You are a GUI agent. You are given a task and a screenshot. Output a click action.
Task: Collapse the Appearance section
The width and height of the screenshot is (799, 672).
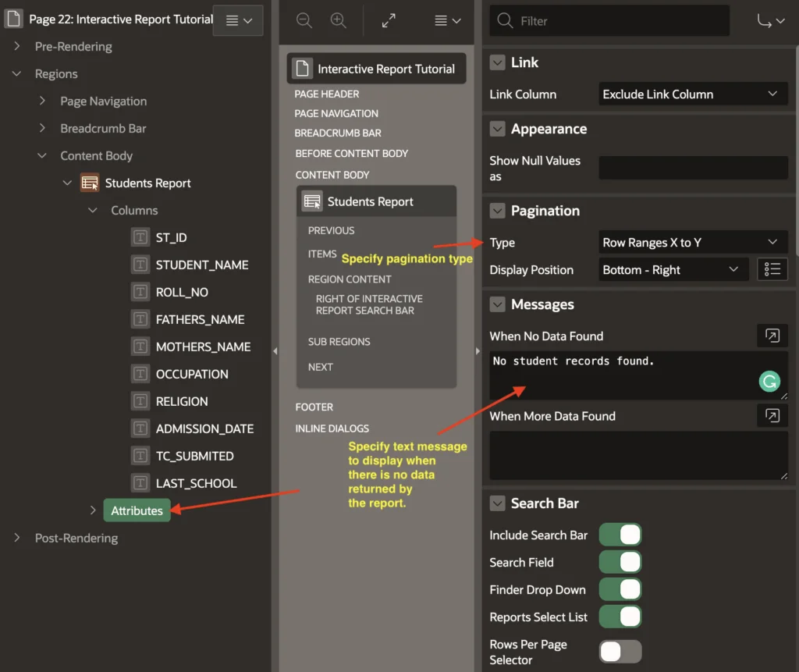coord(497,129)
